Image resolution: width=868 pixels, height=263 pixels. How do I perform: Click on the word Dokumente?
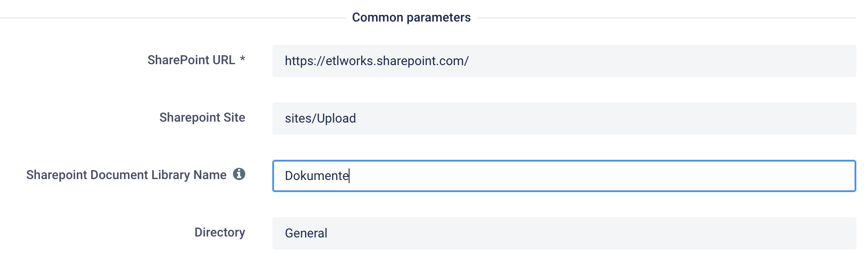(317, 176)
